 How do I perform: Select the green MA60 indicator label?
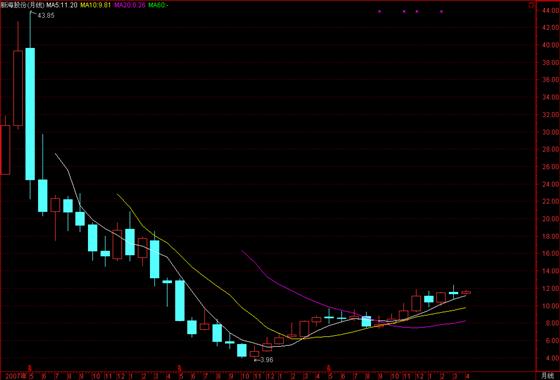(x=158, y=5)
